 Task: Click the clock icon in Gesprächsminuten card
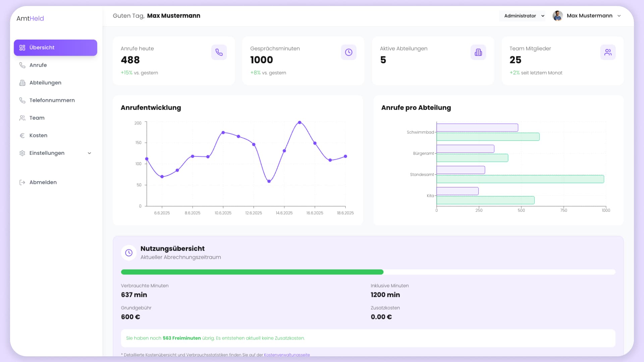[x=348, y=52]
